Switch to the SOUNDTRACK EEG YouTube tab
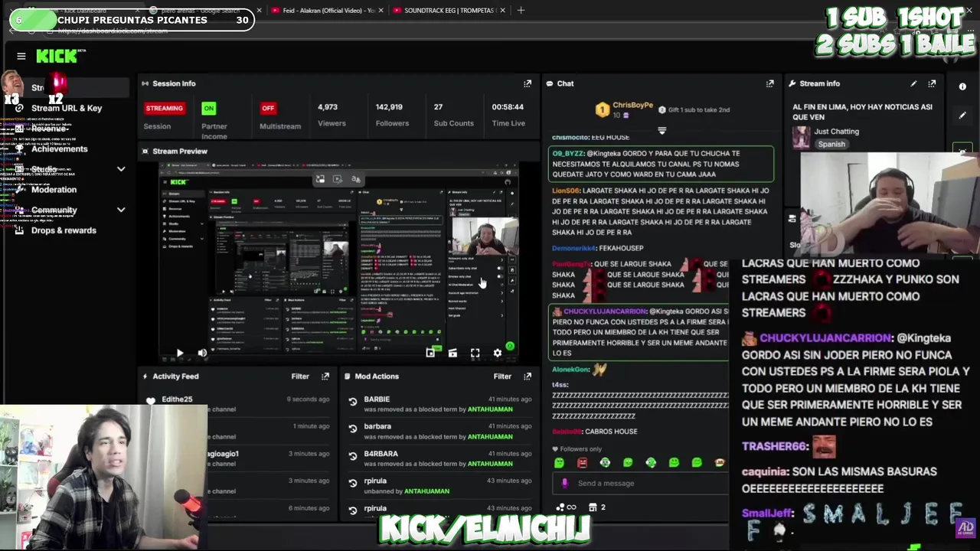Image resolution: width=980 pixels, height=551 pixels. click(x=449, y=11)
